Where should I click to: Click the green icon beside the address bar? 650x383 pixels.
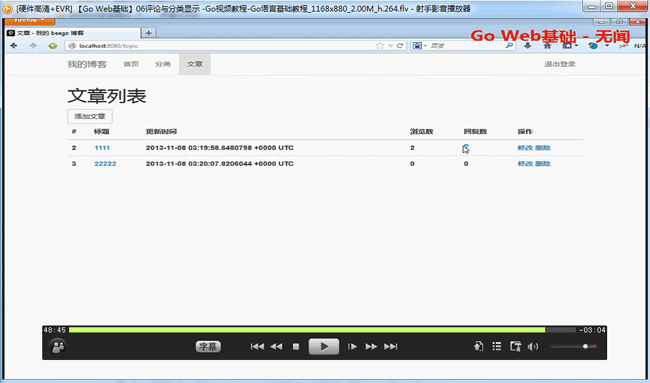point(53,46)
